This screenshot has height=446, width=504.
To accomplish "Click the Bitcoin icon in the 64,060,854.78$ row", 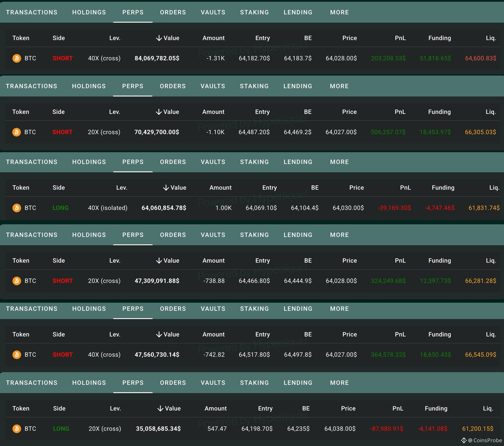I will [17, 208].
